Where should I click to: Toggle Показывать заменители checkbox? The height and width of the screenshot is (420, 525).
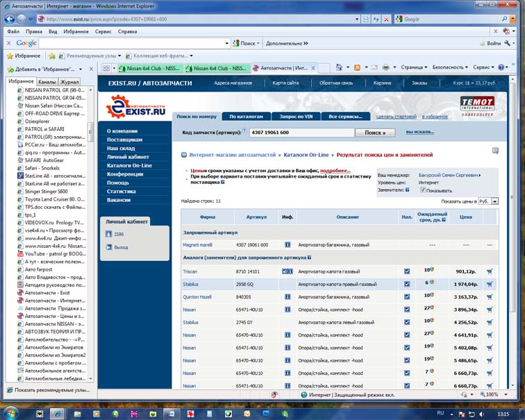coord(423,190)
